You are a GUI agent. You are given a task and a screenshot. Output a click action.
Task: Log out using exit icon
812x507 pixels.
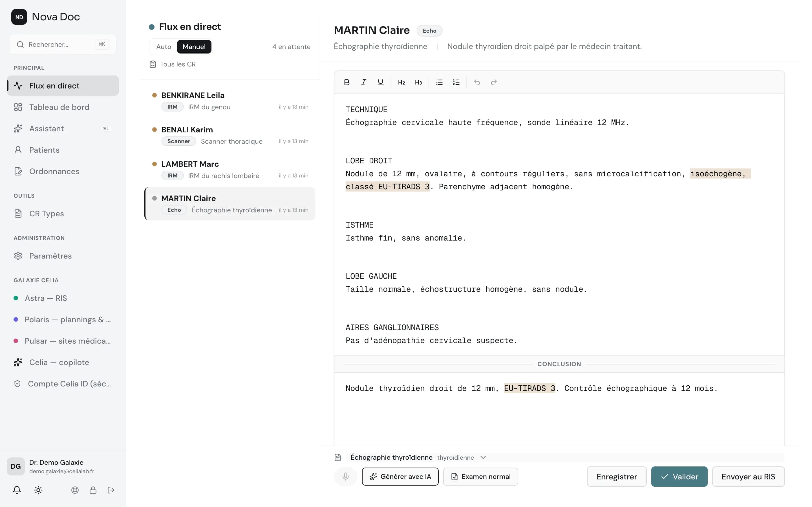[x=111, y=490]
